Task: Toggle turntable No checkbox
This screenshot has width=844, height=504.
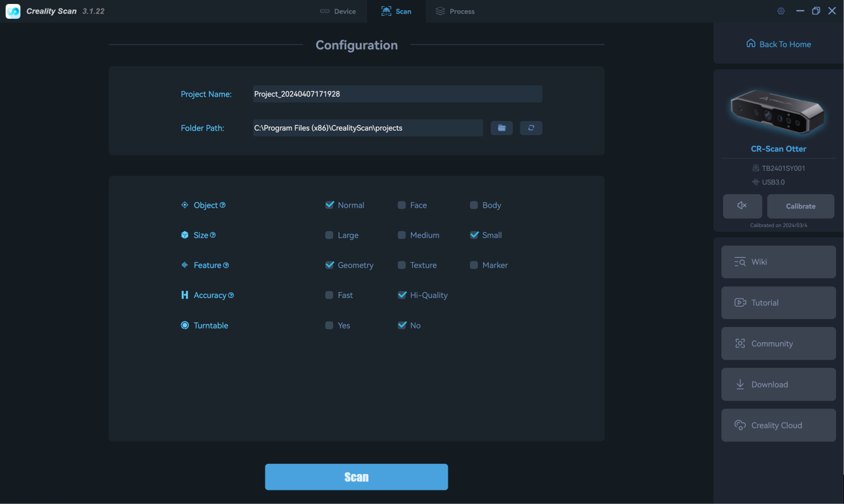Action: coord(402,325)
